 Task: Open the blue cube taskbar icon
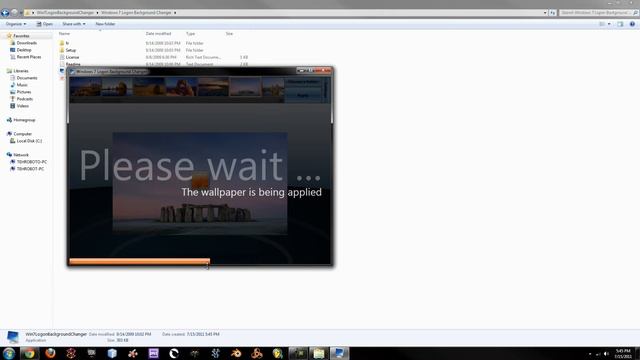[112, 353]
